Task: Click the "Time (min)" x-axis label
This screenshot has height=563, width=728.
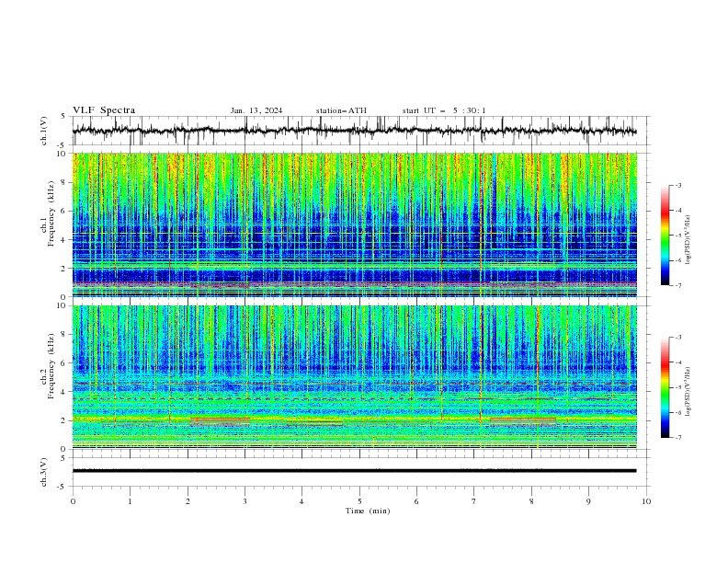Action: pos(368,511)
